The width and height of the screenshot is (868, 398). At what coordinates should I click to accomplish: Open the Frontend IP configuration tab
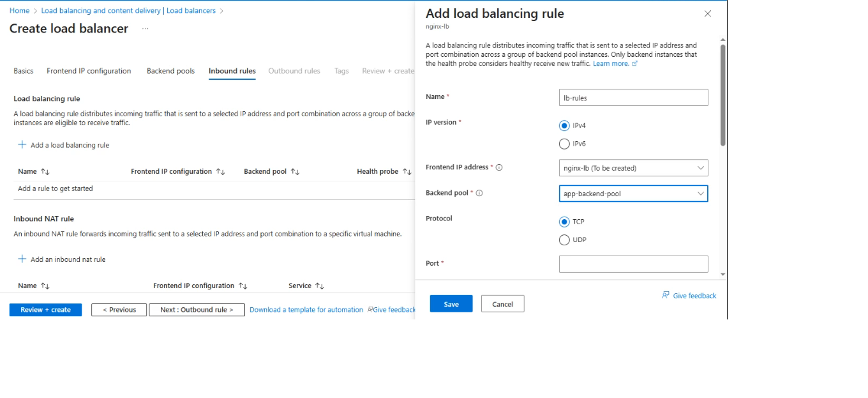(x=89, y=71)
